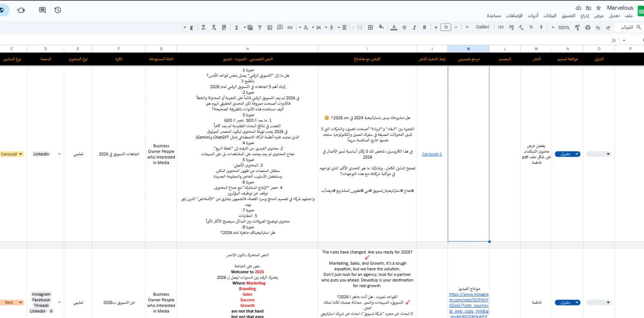644x318 pixels.
Task: Select the paint format roller tool
Action: pyautogui.click(x=577, y=27)
